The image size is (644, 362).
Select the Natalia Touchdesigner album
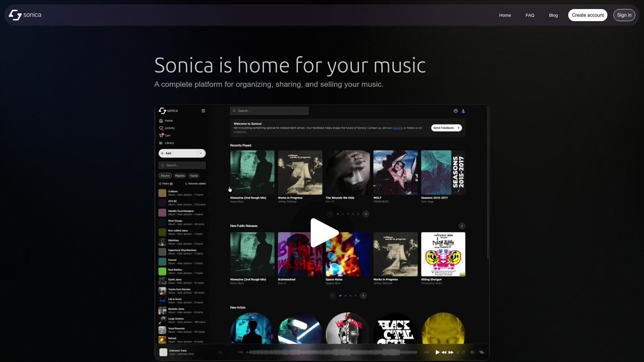click(x=182, y=213)
